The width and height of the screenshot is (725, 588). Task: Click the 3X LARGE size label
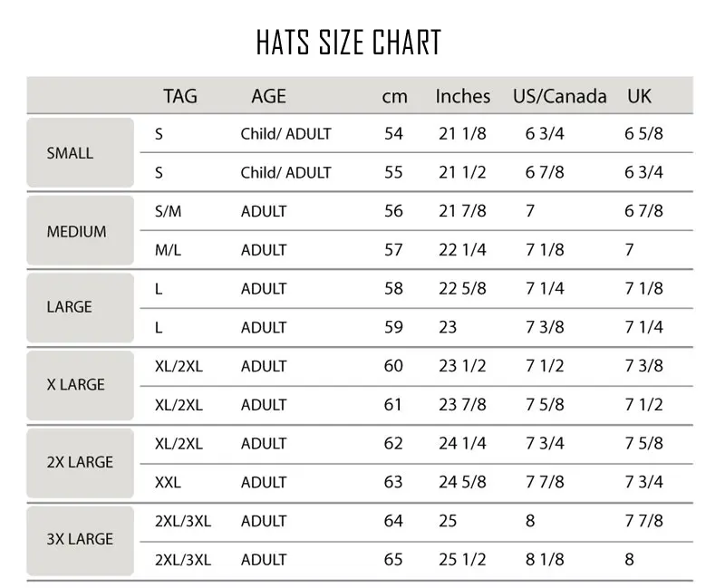pos(80,539)
